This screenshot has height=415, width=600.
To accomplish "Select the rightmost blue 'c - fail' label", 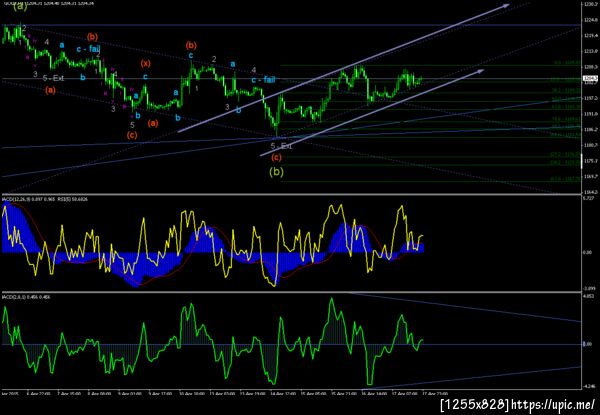I will [x=264, y=80].
